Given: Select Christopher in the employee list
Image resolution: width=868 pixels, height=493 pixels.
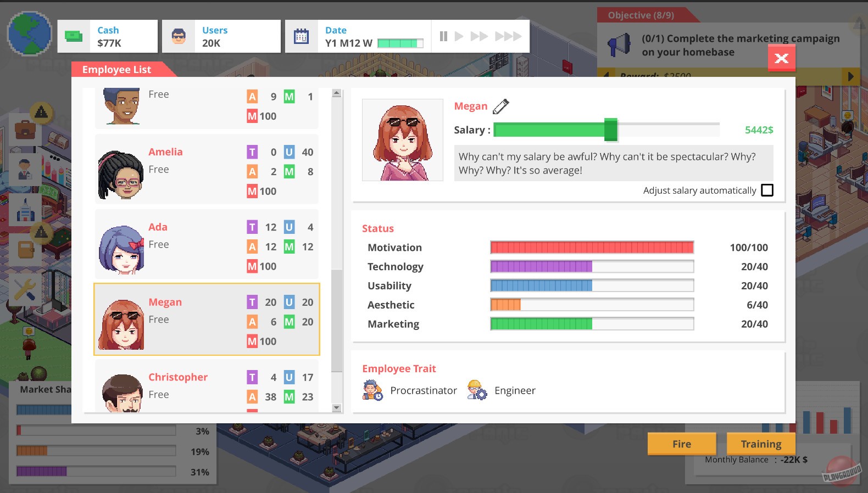Looking at the screenshot, I should pos(207,387).
